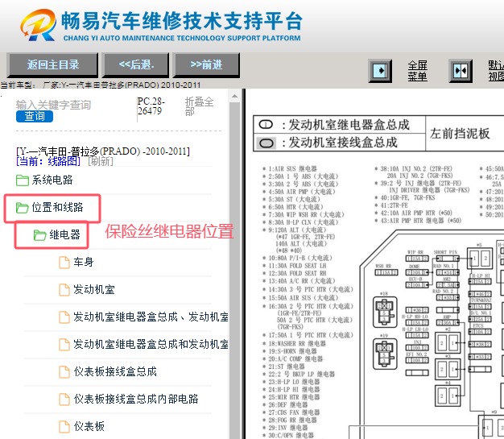The height and width of the screenshot is (439, 504).
Task: Open the 全屏菜单 text link
Action: pos(417,71)
